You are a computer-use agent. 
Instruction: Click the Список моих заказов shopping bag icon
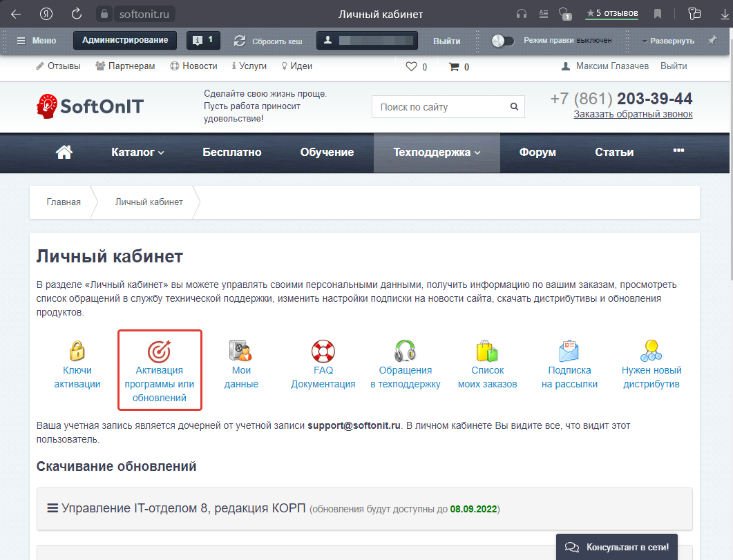point(487,351)
